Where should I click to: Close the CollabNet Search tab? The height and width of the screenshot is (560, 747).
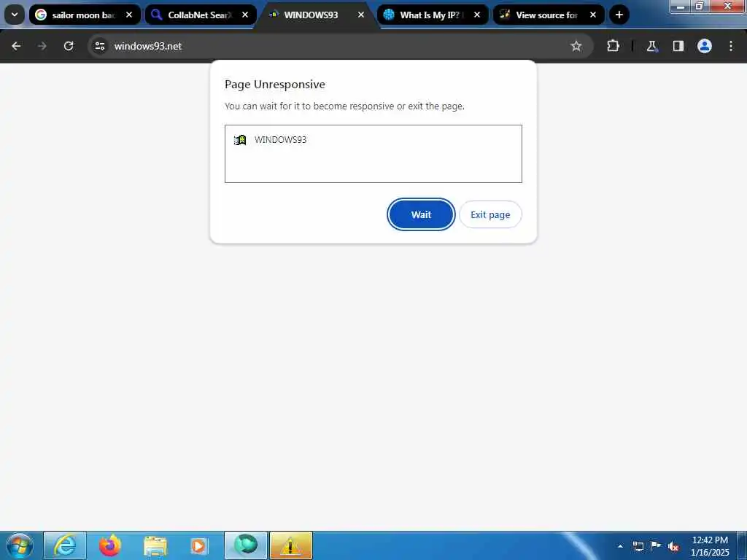pos(245,15)
